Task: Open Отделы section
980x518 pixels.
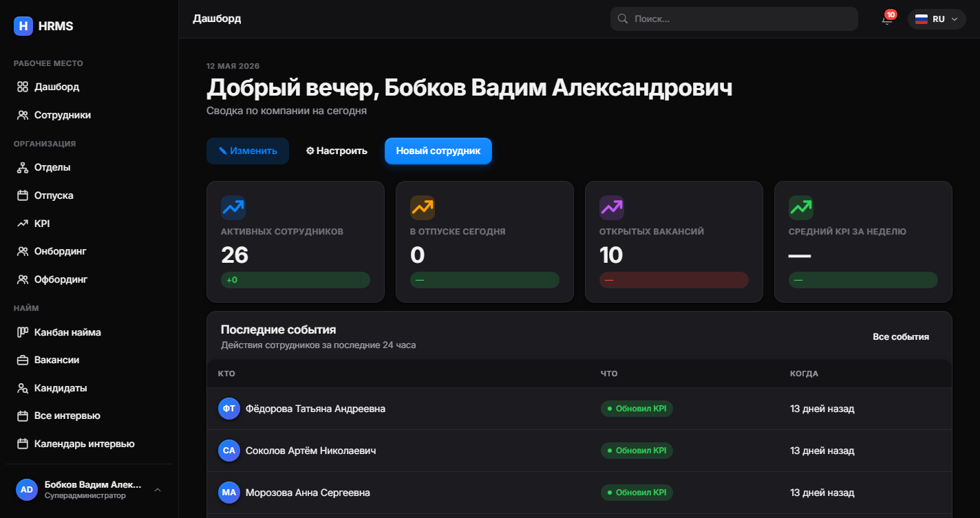Action: tap(89, 168)
